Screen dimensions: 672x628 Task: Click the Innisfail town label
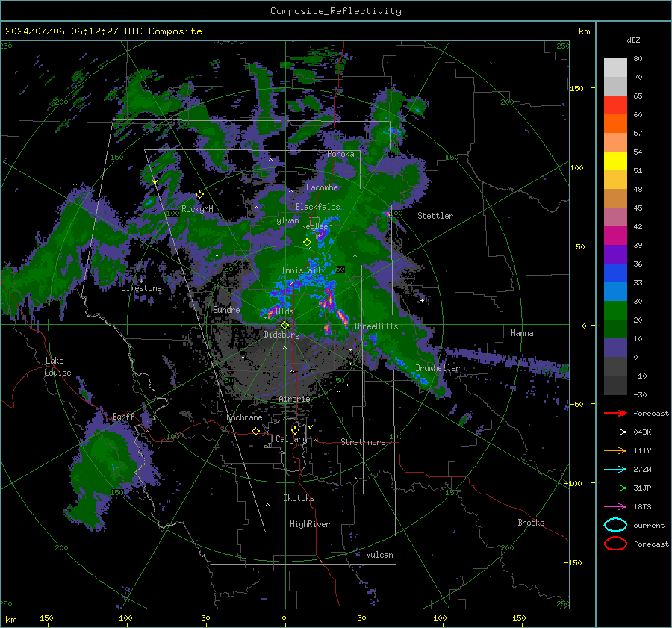click(301, 270)
